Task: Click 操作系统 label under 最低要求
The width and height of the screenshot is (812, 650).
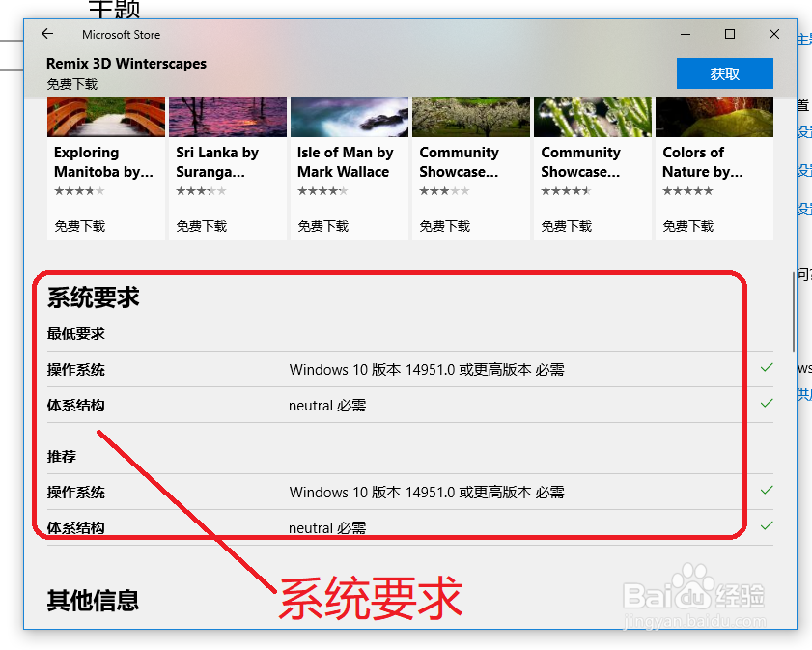Action: [75, 370]
